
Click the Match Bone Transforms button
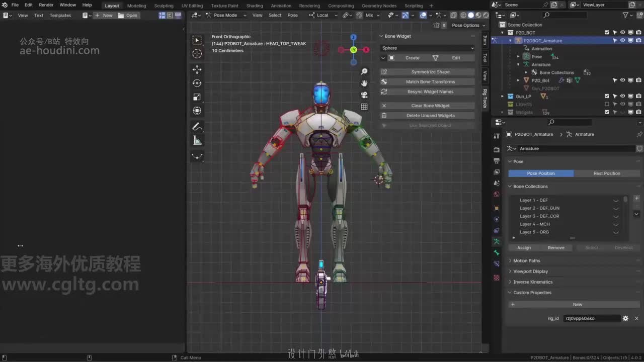427,82
